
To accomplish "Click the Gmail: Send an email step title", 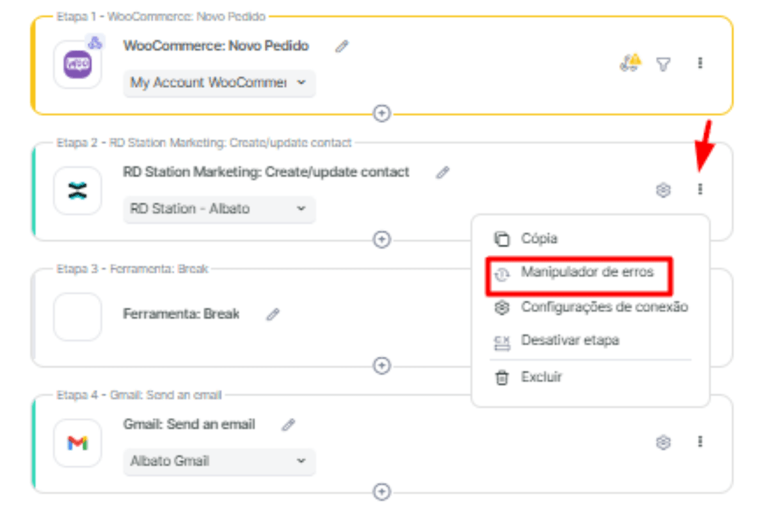I will tap(189, 425).
